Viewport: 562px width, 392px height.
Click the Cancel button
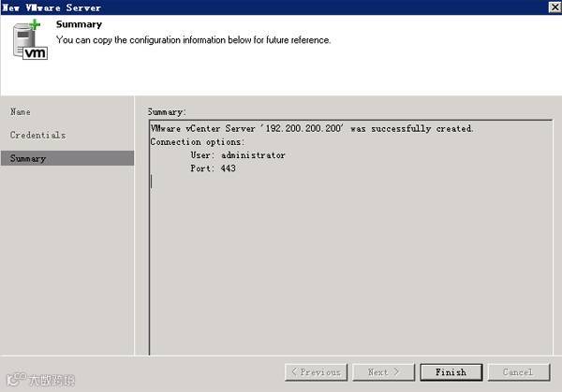click(x=519, y=372)
